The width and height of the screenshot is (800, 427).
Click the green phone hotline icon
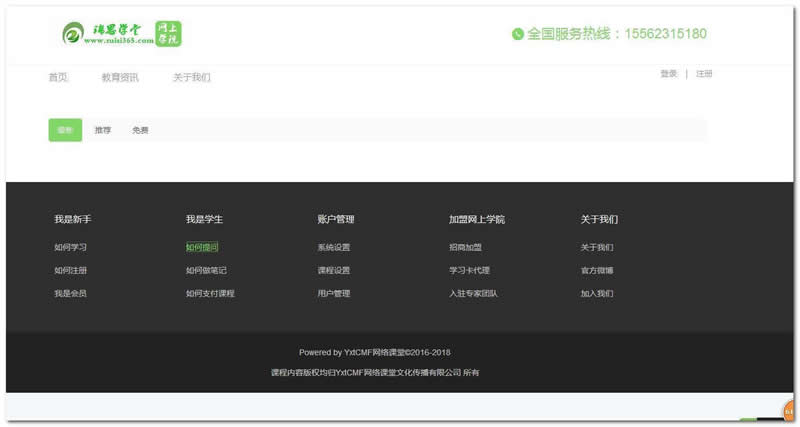(517, 34)
